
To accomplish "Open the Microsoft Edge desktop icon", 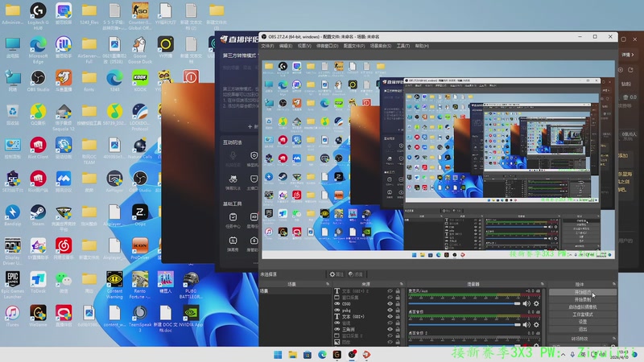I will click(x=38, y=44).
